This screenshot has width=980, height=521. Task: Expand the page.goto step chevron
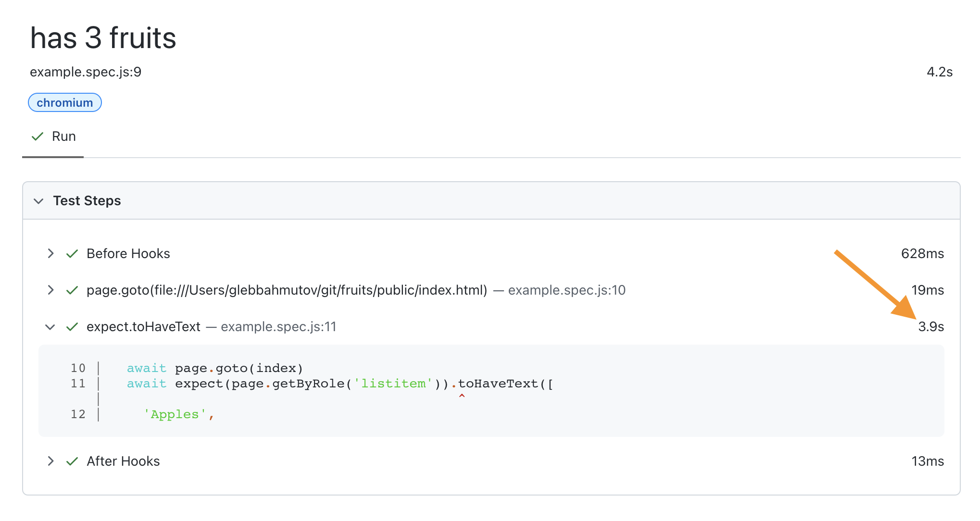(x=50, y=290)
